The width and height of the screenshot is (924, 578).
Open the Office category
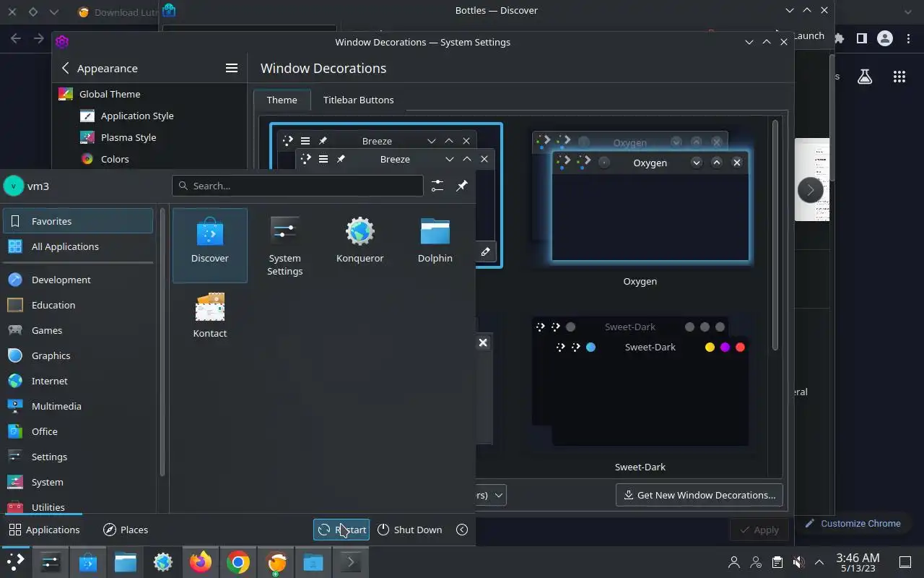point(78,431)
